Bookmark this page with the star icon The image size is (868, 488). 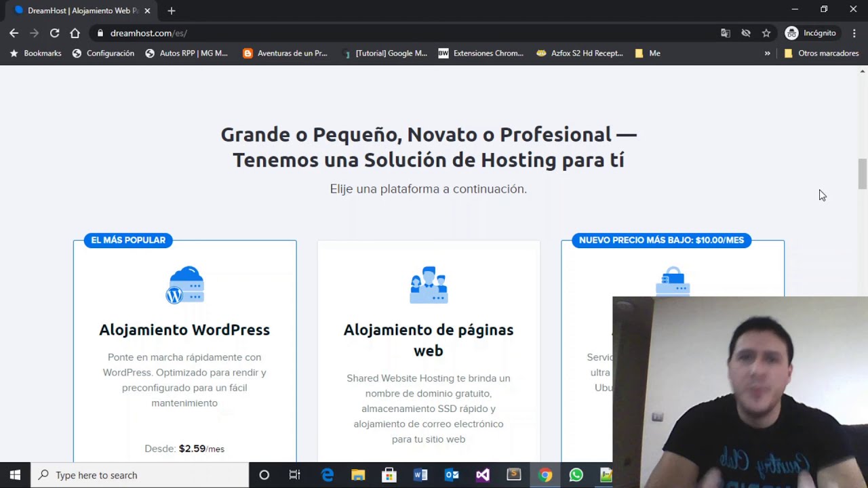click(766, 33)
